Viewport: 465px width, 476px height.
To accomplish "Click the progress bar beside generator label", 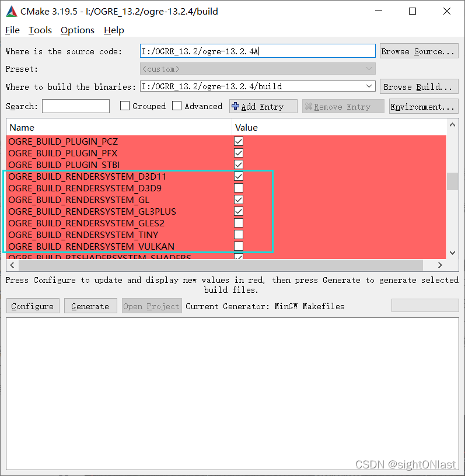I will coord(425,306).
